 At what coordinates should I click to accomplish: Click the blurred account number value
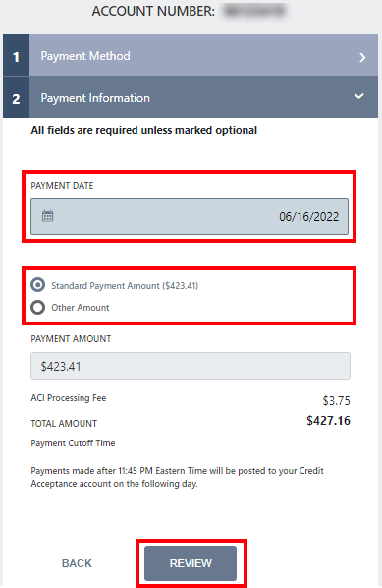(x=254, y=11)
